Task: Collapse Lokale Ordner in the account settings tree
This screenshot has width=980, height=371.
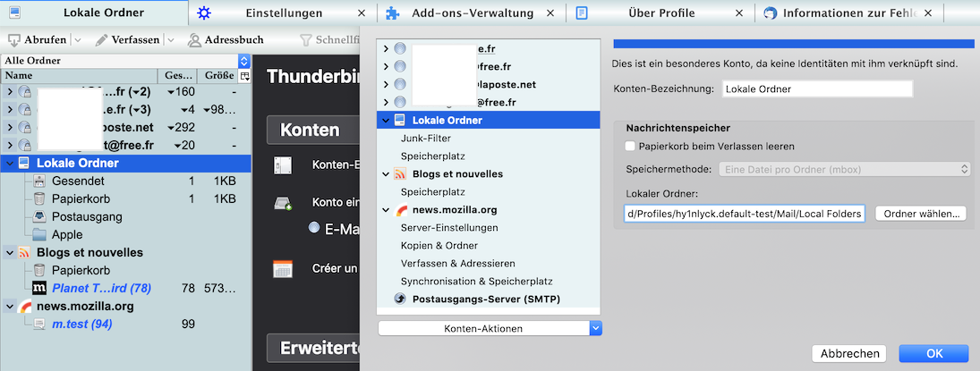Action: 386,120
